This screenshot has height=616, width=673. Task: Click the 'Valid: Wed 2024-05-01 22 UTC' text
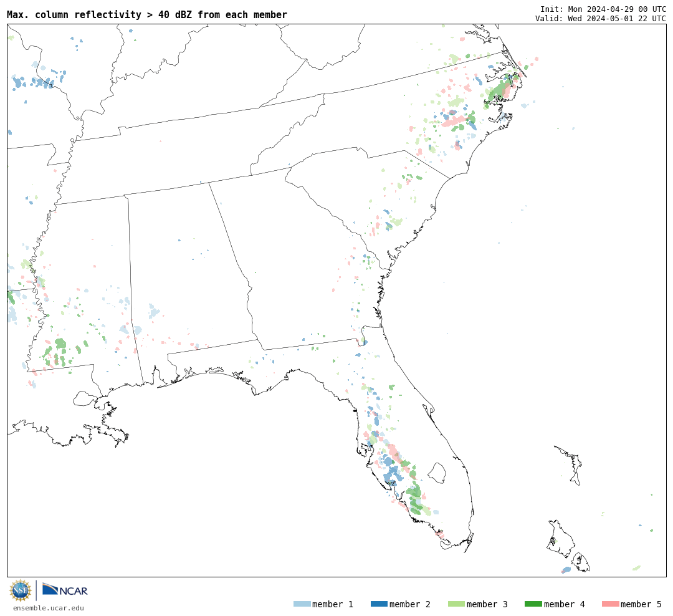(601, 19)
